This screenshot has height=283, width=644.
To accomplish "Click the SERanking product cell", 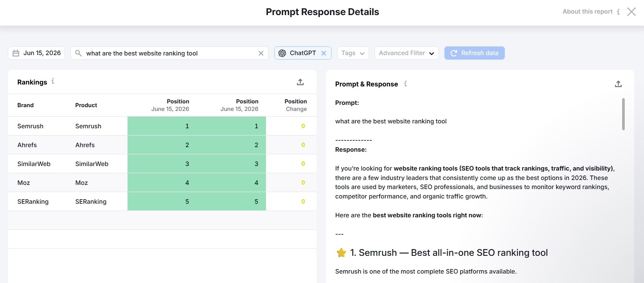I will coord(91,201).
